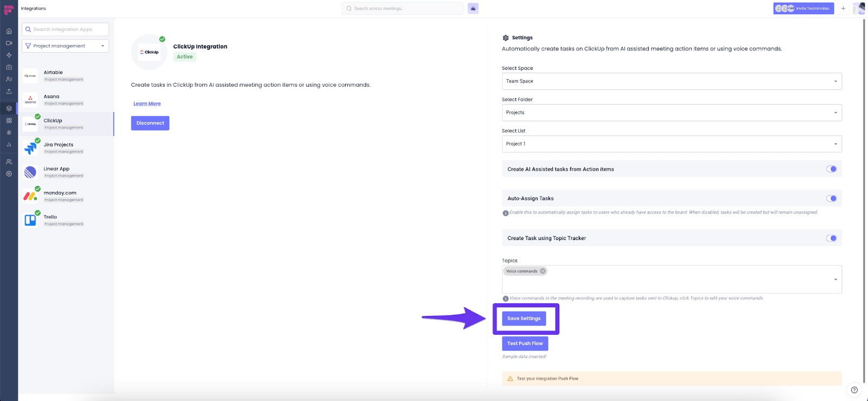Open the team members people icon
Image resolution: width=868 pixels, height=401 pixels.
click(x=9, y=161)
